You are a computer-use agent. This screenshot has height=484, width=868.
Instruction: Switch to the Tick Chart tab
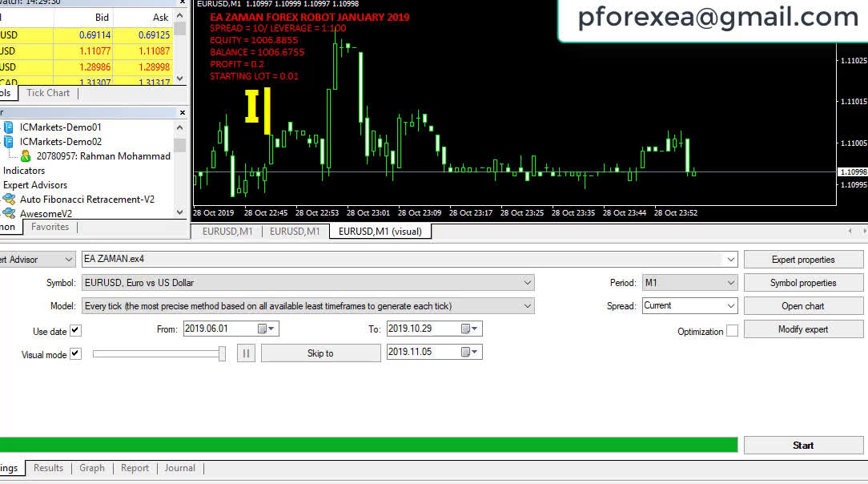point(48,93)
